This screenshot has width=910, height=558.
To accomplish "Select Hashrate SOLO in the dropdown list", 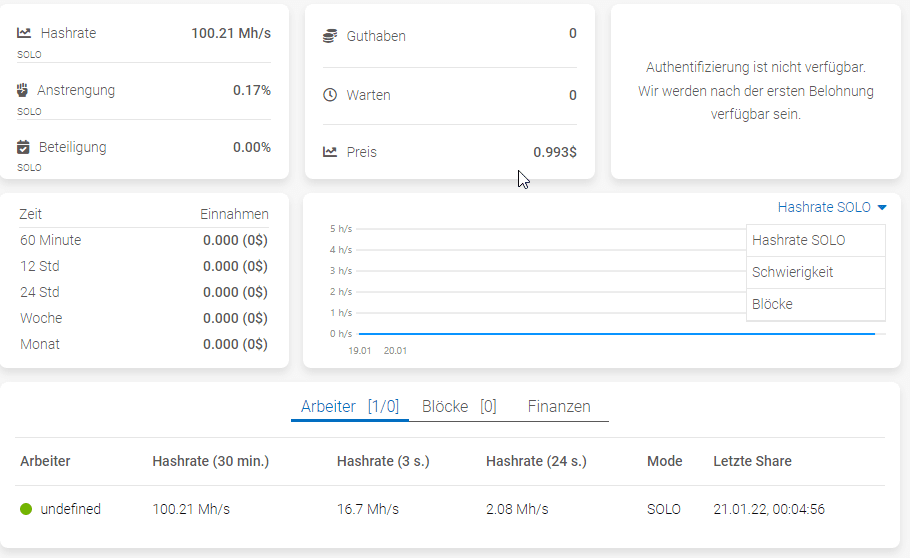I will tap(815, 240).
